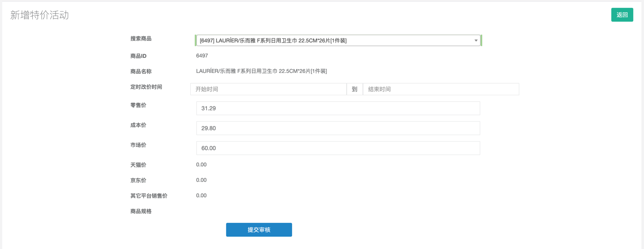The image size is (644, 249).
Task: Click the 商品名称 label
Action: (141, 71)
